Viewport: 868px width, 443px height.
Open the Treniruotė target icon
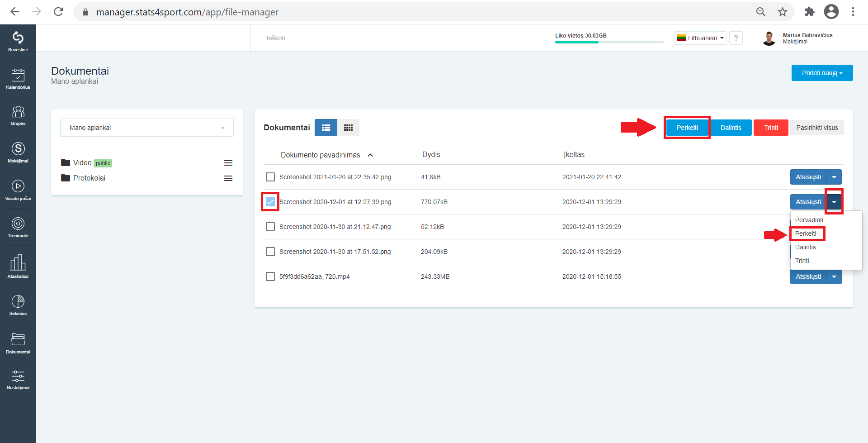(x=18, y=227)
